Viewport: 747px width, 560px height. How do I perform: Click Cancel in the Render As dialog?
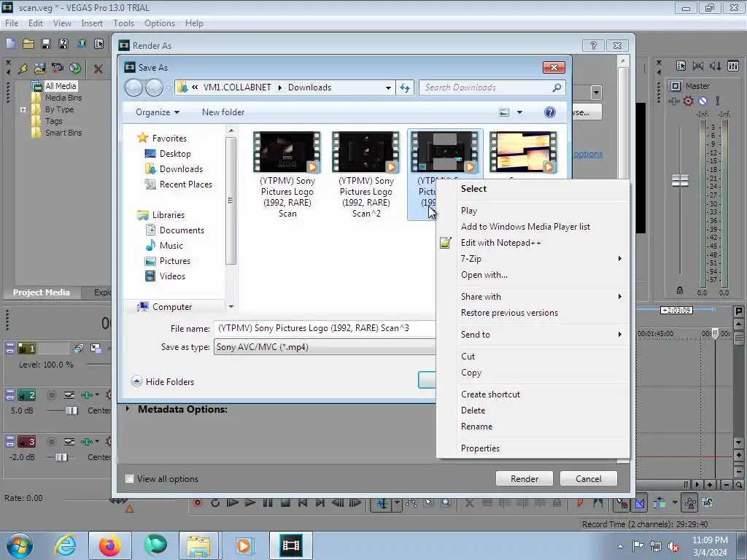coord(589,478)
